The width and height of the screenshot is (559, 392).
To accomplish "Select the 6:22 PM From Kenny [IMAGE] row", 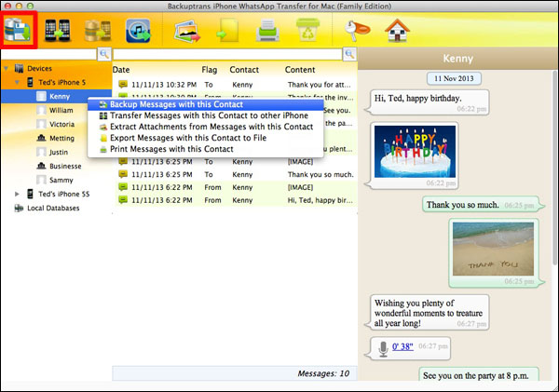I will coord(236,187).
